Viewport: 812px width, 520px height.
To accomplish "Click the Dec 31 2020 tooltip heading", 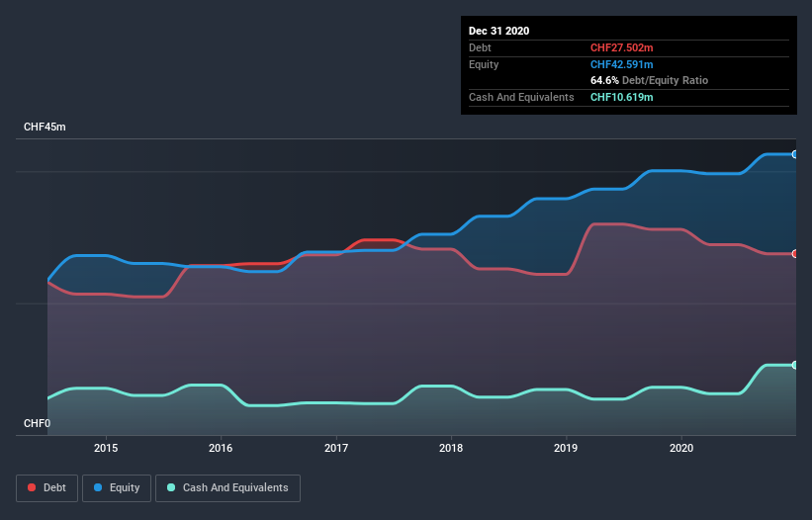I will 498,31.
